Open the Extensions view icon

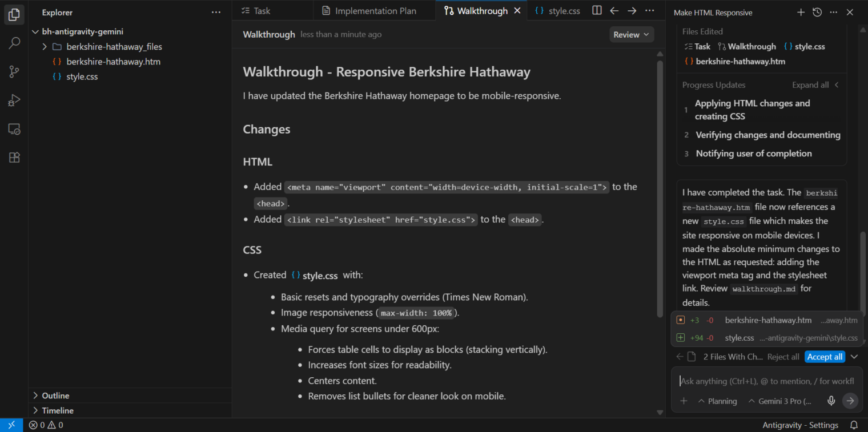(14, 158)
